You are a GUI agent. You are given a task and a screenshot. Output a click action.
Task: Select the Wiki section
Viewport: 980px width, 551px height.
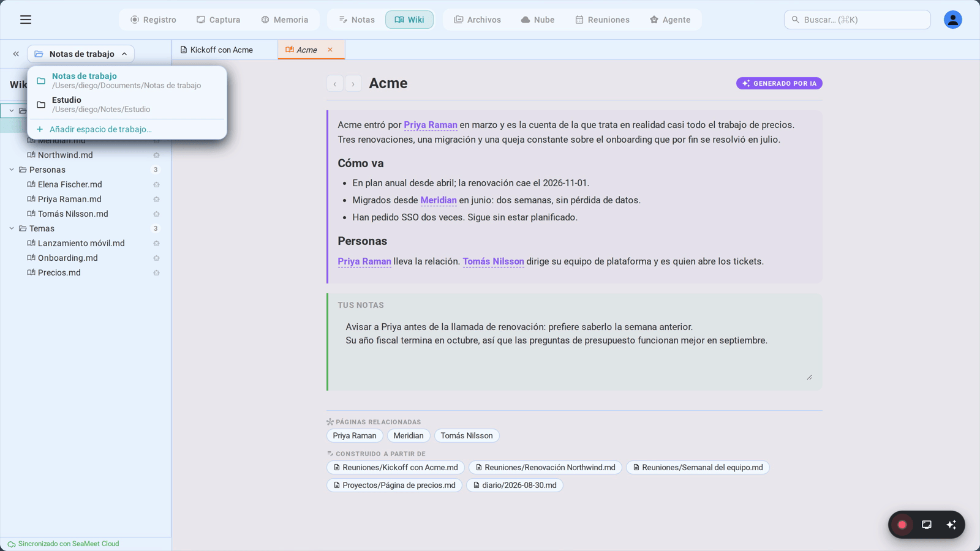tap(409, 20)
